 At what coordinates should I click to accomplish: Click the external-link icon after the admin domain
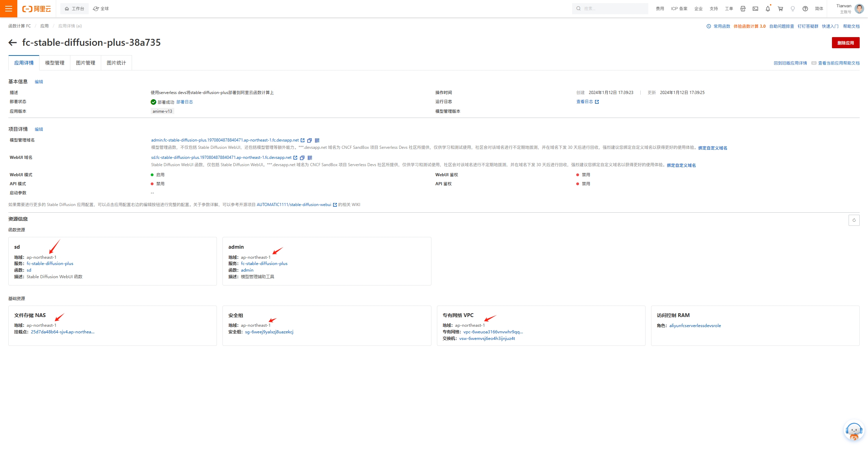click(x=303, y=140)
